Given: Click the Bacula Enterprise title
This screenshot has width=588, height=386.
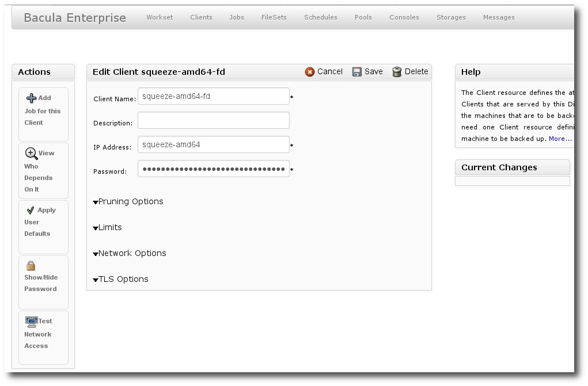Looking at the screenshot, I should [x=75, y=18].
